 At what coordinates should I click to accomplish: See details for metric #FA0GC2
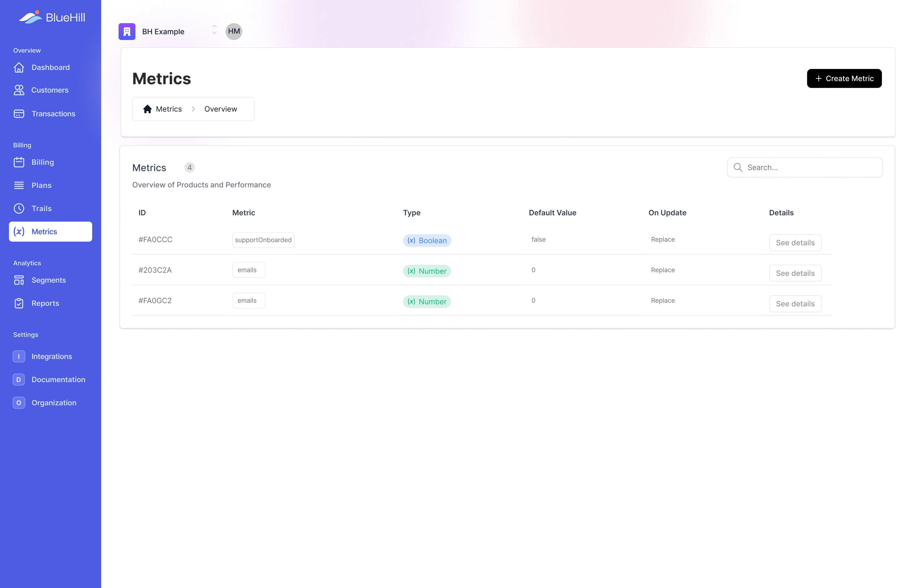[x=795, y=304]
